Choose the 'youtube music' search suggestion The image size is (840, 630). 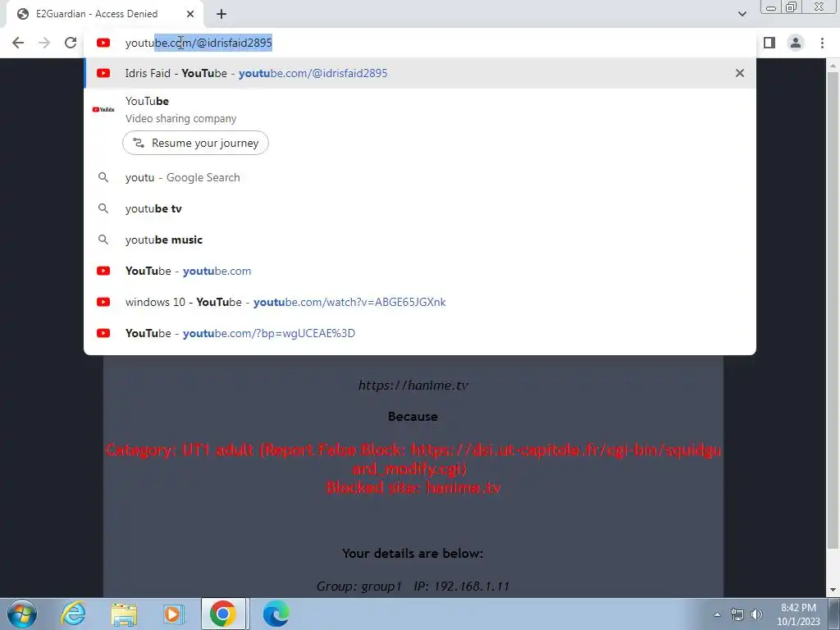(420, 240)
